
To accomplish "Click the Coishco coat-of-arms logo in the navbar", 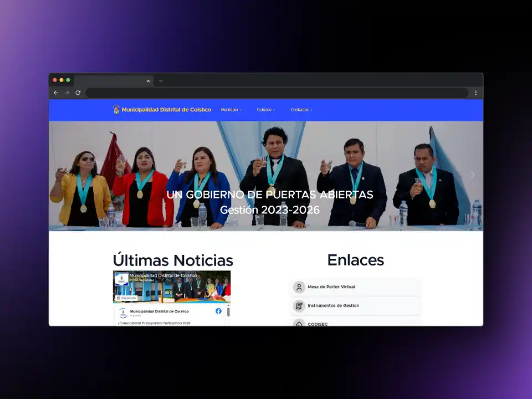I will [116, 109].
